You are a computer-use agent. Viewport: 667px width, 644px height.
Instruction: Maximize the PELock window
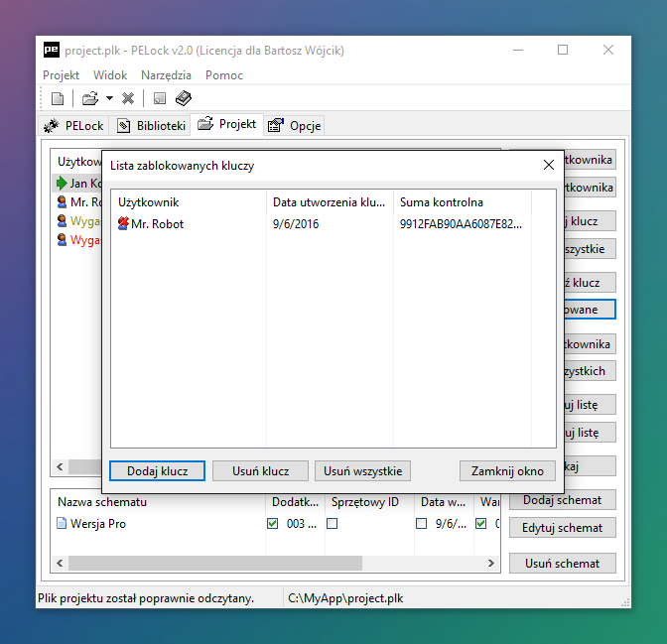coord(563,50)
